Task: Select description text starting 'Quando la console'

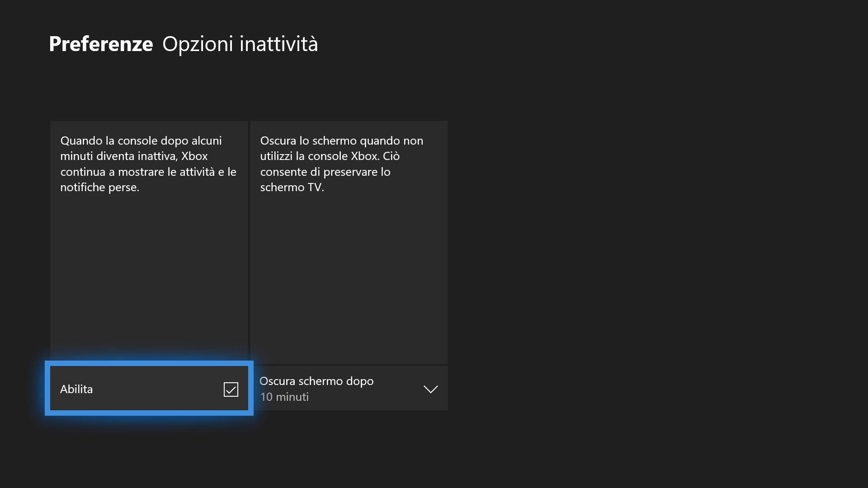Action: coord(148,164)
